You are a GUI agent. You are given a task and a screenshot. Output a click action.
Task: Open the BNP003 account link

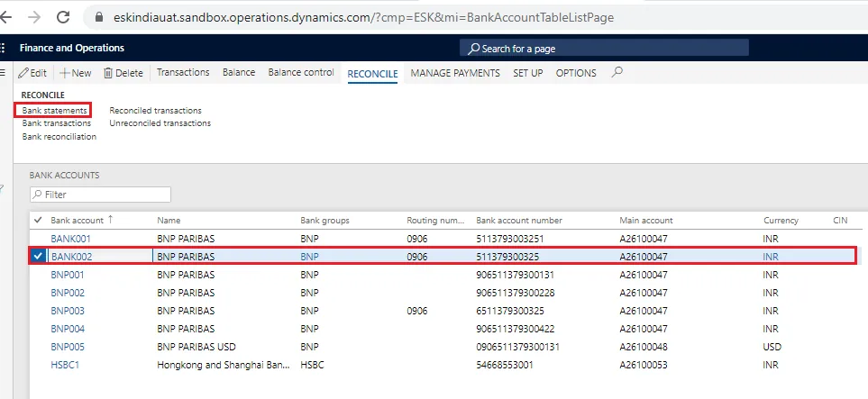pyautogui.click(x=68, y=311)
